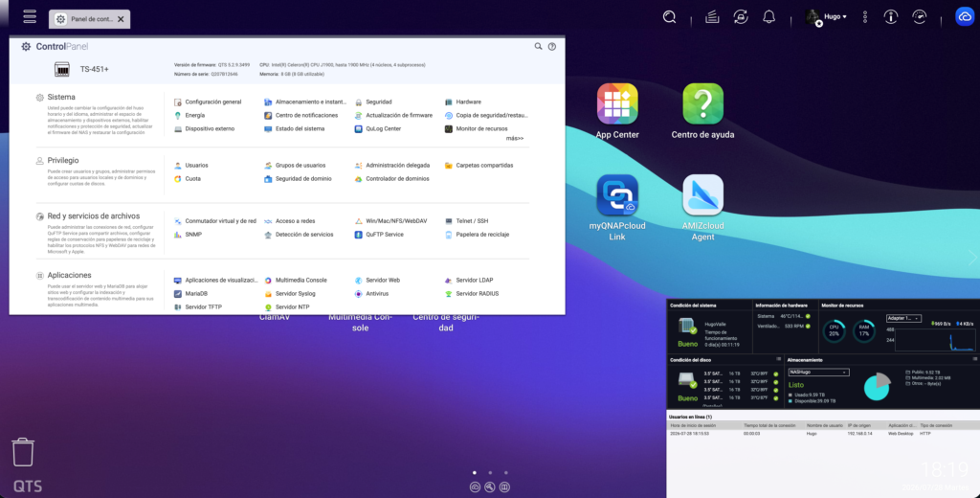Open the system information icon
This screenshot has width=980, height=498.
pyautogui.click(x=891, y=17)
